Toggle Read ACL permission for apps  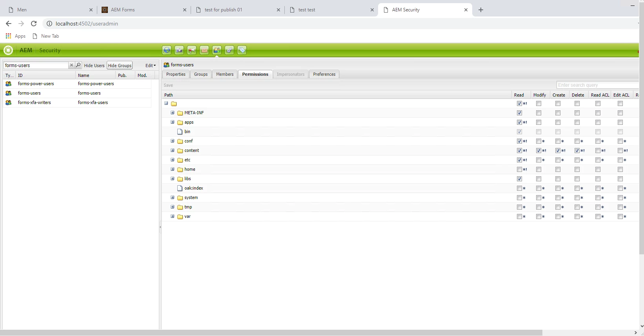[x=598, y=122]
